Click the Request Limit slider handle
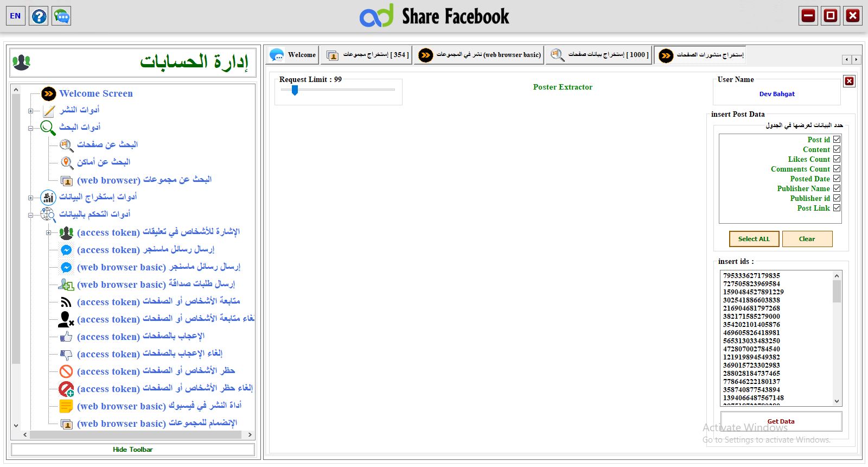 tap(295, 90)
